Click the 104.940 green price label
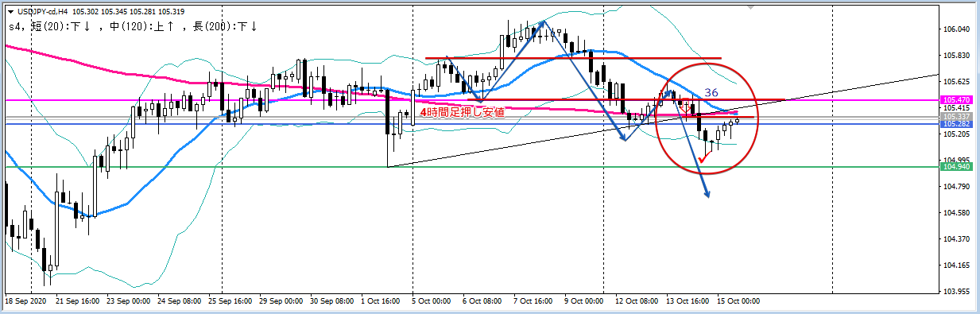980x314 pixels. (x=956, y=167)
